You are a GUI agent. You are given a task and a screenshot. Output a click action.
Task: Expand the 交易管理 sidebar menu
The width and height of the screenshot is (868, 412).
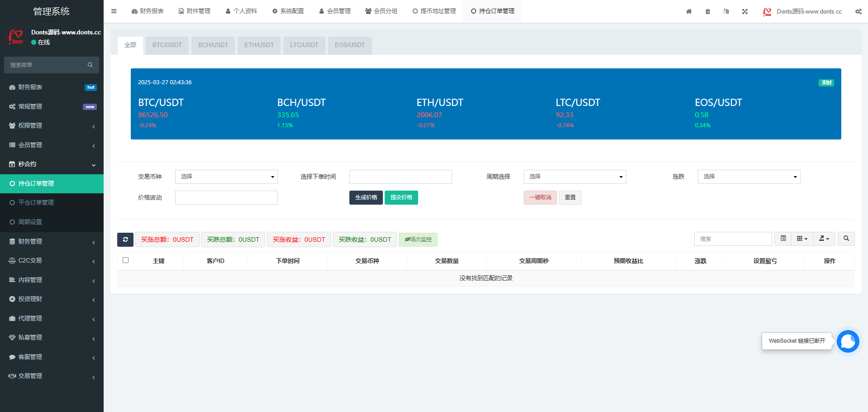tap(52, 376)
